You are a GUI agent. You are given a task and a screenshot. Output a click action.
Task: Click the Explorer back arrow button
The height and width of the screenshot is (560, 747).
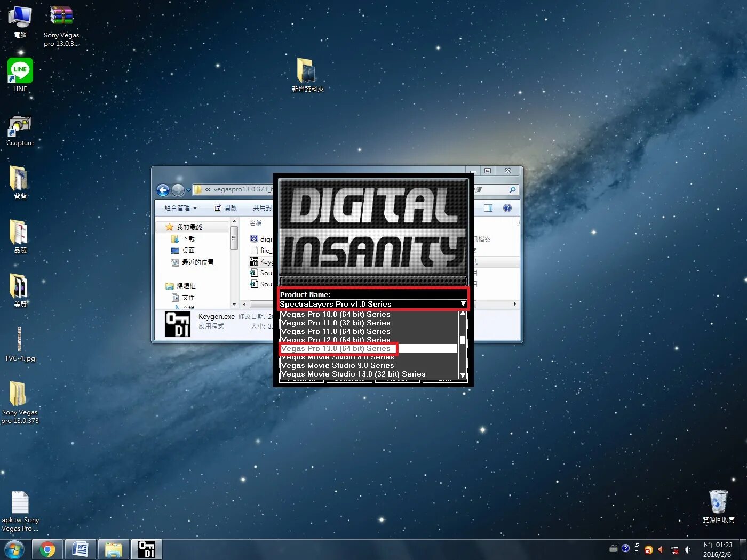(x=163, y=190)
